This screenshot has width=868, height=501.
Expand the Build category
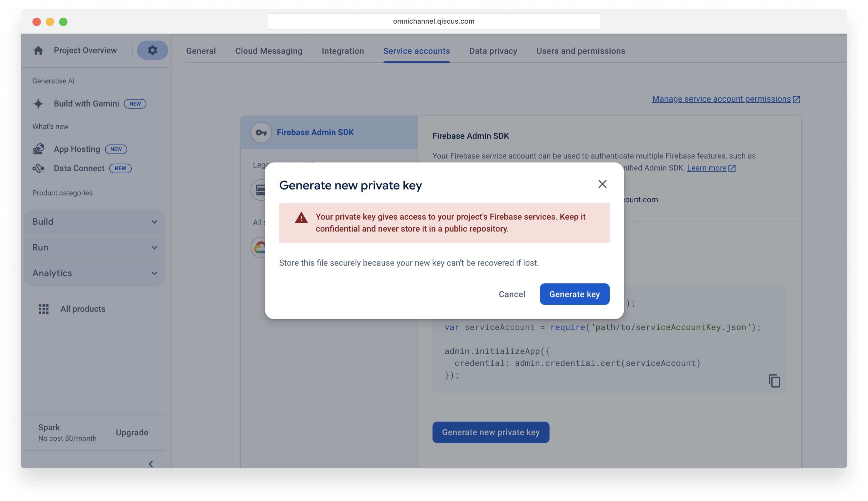[95, 221]
